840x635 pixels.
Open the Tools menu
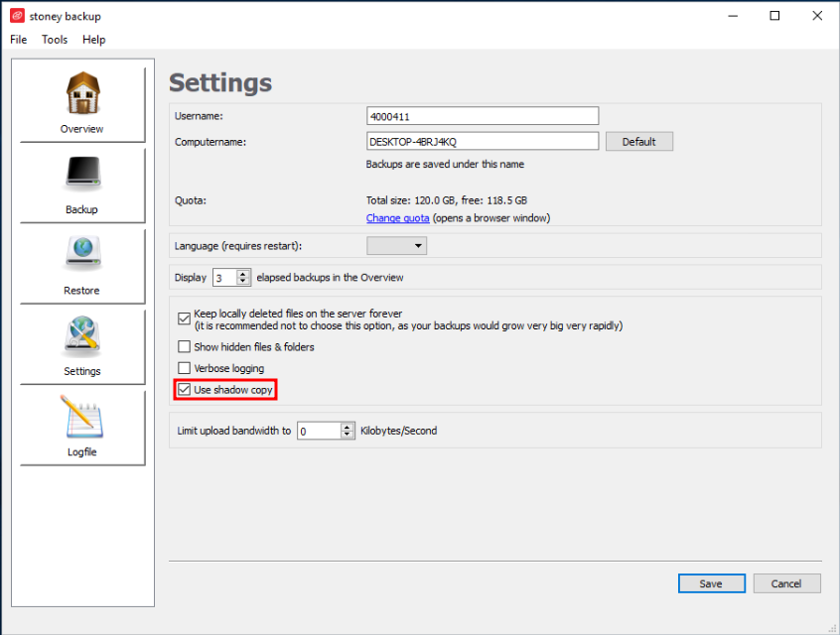point(55,40)
